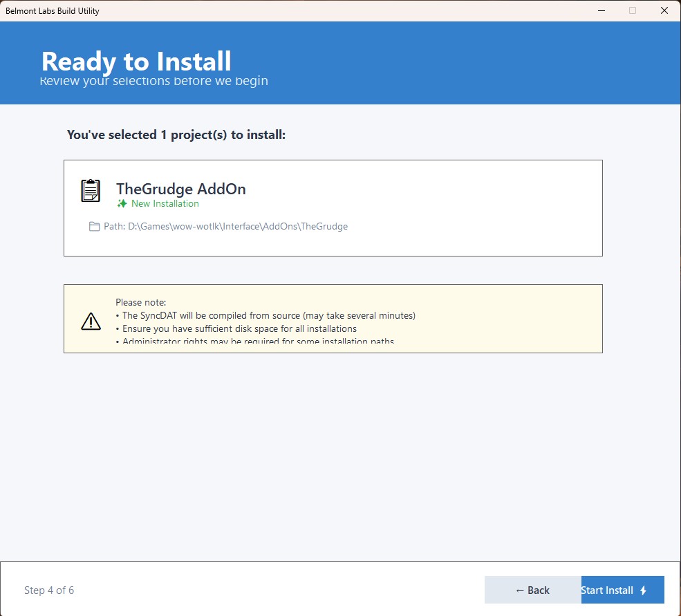
Task: Click the sufficient disk space note line
Action: 239,328
